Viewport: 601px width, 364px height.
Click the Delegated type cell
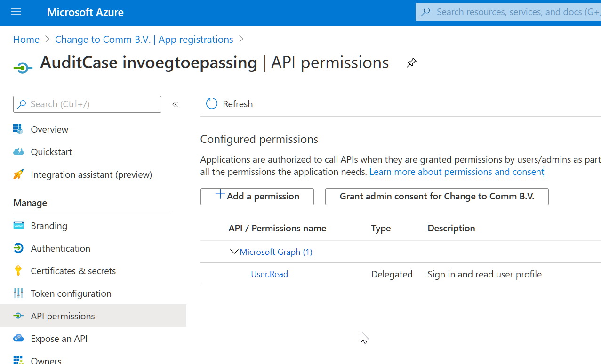tap(392, 274)
